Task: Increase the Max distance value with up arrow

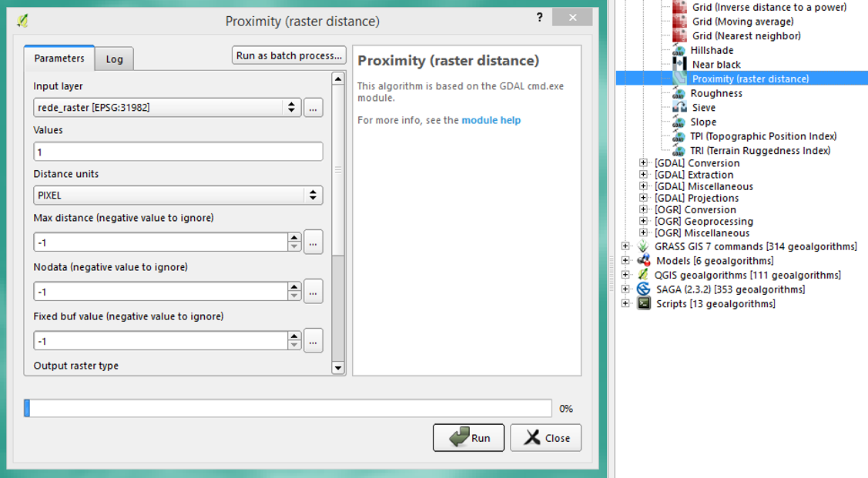Action: [x=294, y=238]
